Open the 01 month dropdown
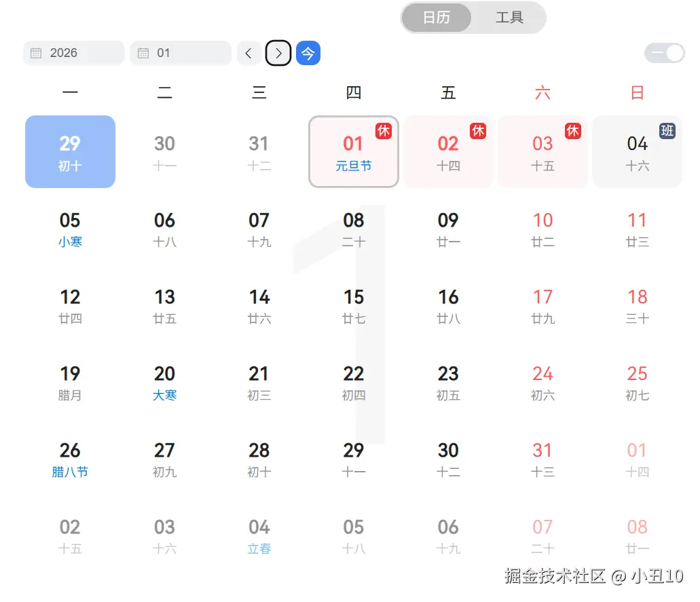 pos(180,53)
